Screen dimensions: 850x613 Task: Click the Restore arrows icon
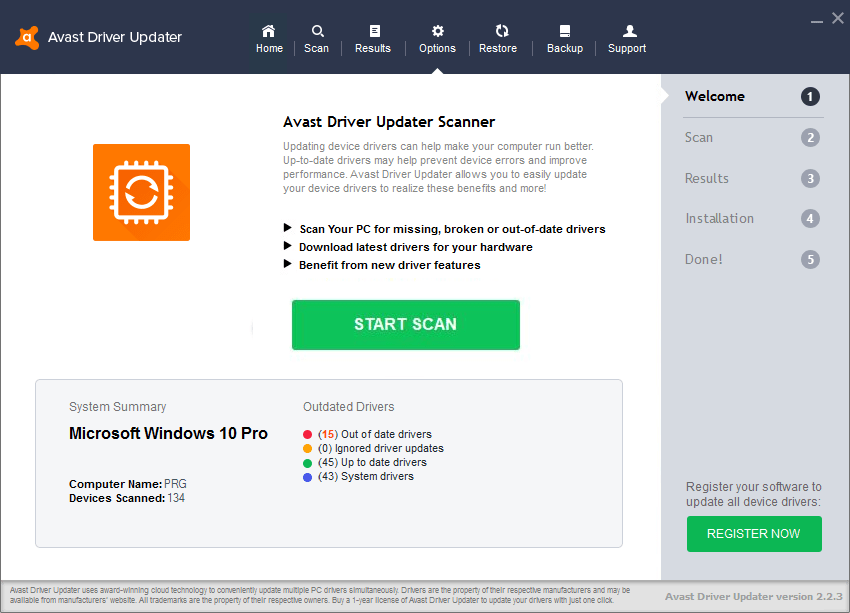click(502, 31)
